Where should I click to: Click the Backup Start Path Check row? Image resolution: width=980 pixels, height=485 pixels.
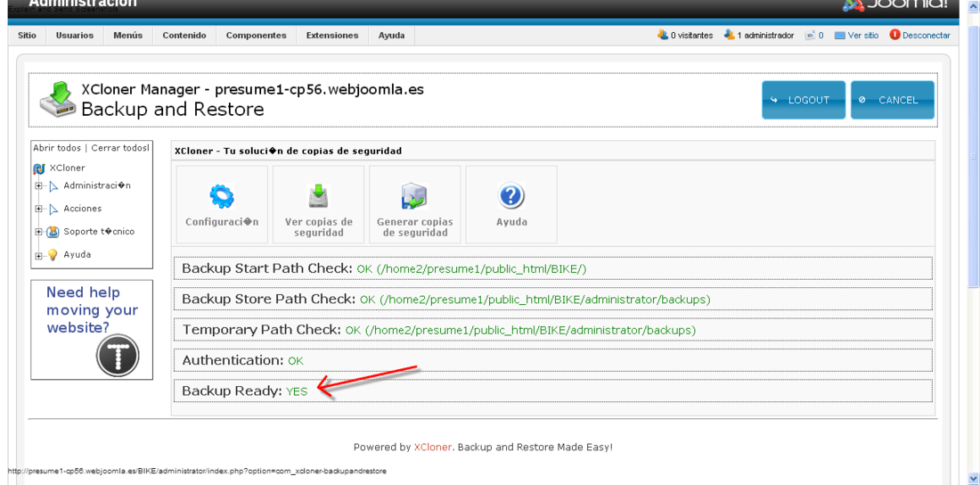click(x=552, y=268)
